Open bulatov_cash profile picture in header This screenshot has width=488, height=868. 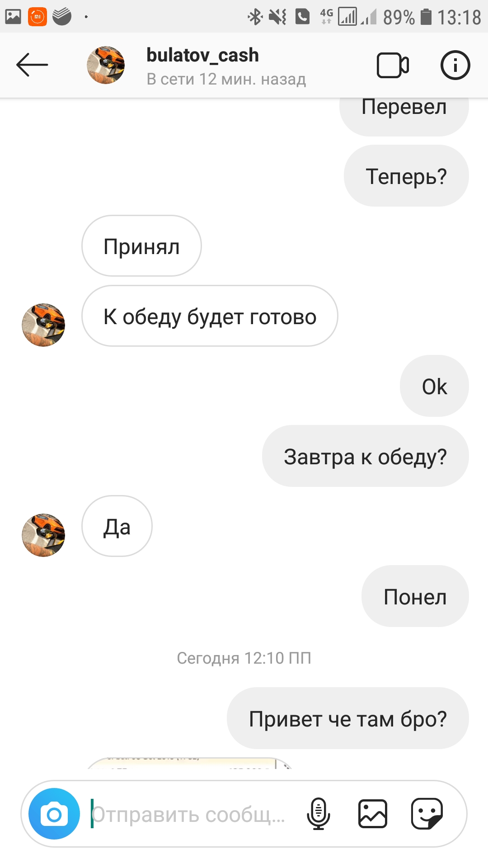pyautogui.click(x=106, y=65)
